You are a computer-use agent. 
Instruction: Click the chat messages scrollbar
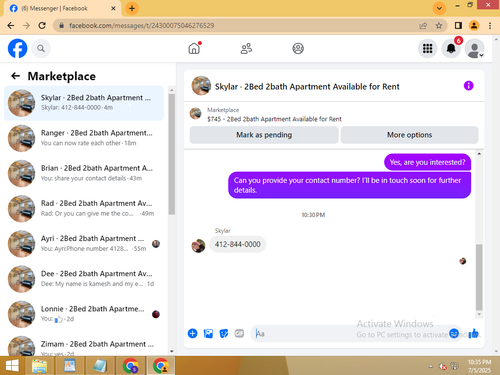[x=479, y=277]
